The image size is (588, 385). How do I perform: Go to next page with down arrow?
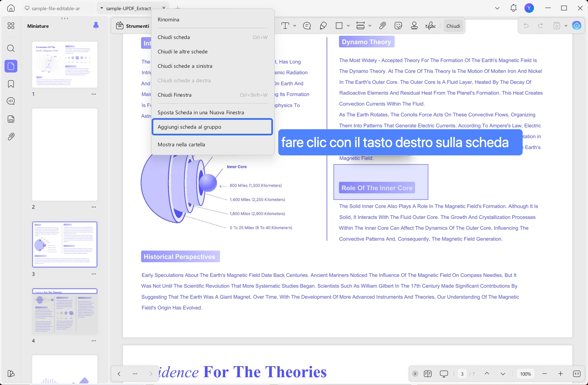(x=503, y=374)
